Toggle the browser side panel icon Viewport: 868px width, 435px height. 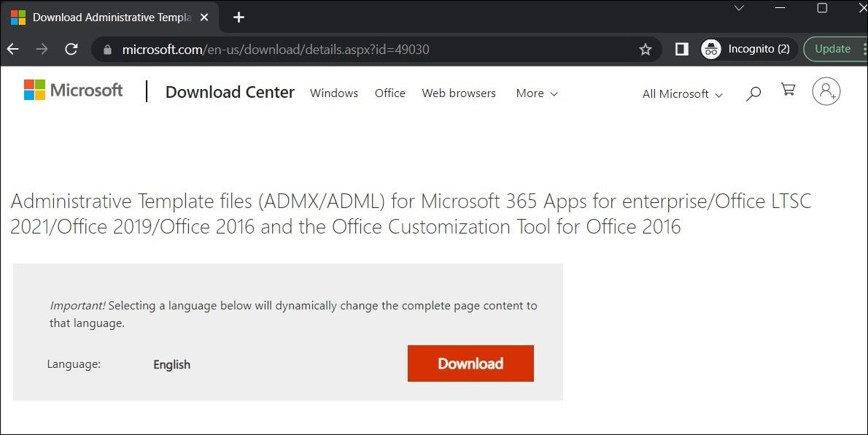682,50
